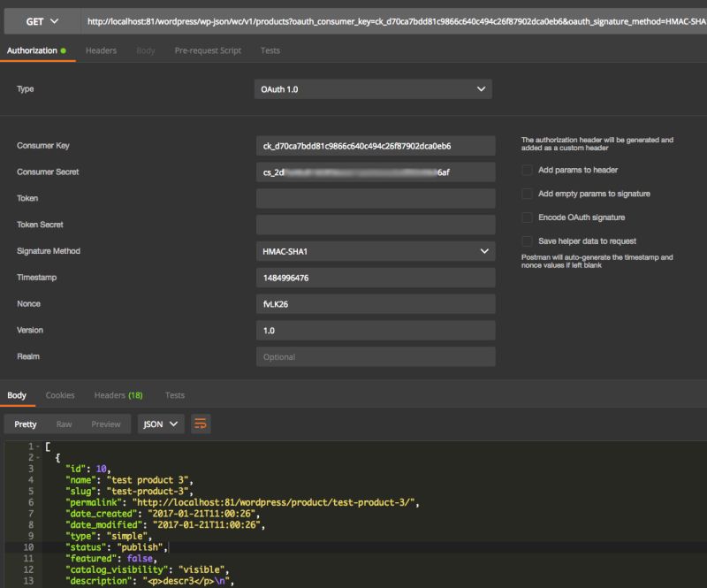
Task: Open the JSON response format dropdown
Action: point(159,424)
